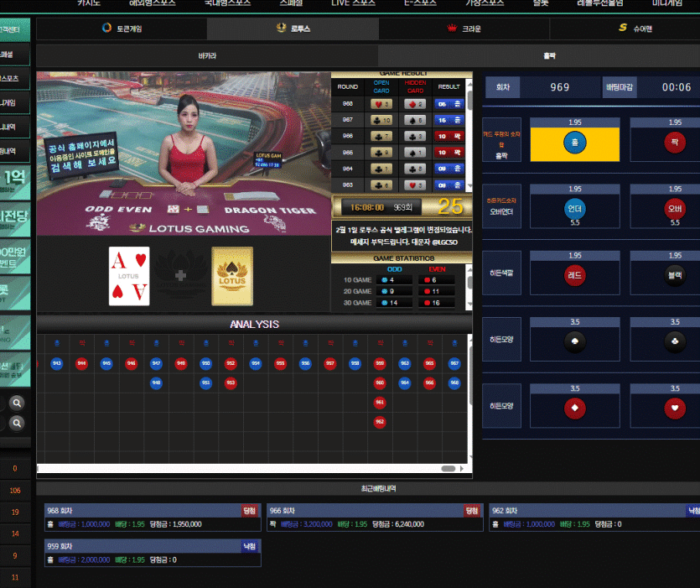Open the 토큰게임 game tab
Screen dimensions: 700x588
[x=122, y=28]
